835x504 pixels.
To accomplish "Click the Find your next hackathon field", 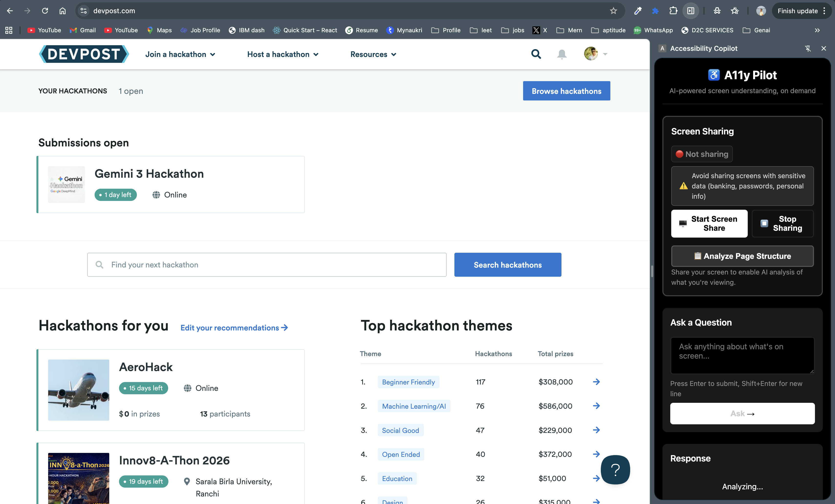I will tap(266, 265).
